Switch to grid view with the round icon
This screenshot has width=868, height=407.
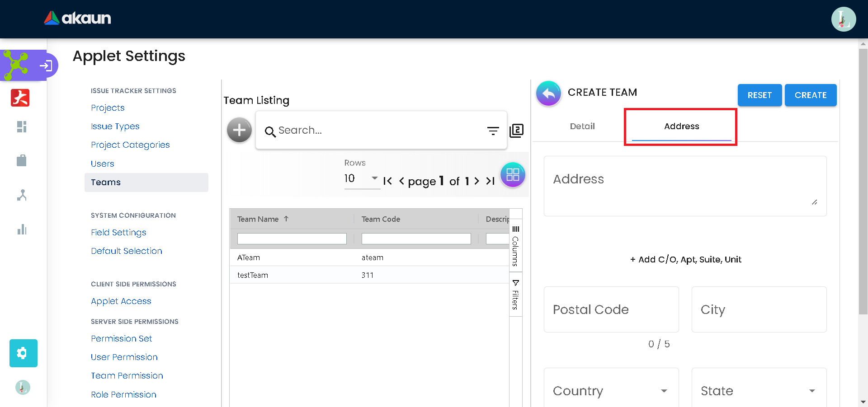(x=513, y=175)
